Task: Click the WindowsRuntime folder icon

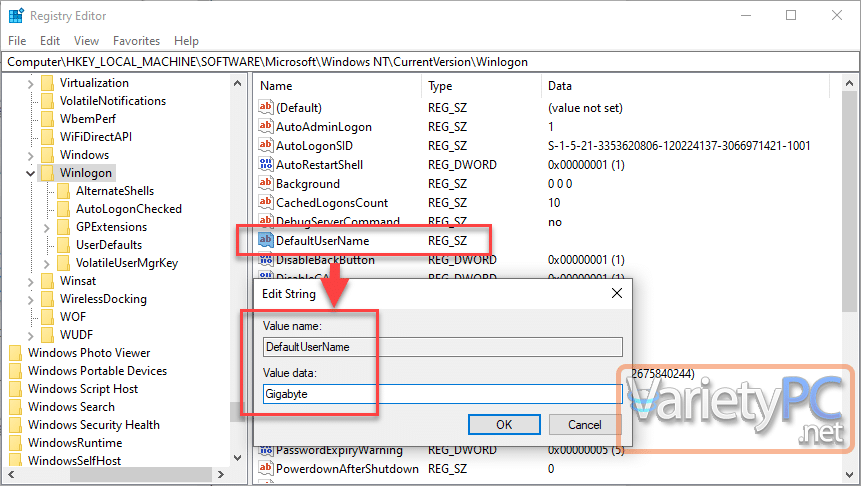Action: pyautogui.click(x=16, y=443)
